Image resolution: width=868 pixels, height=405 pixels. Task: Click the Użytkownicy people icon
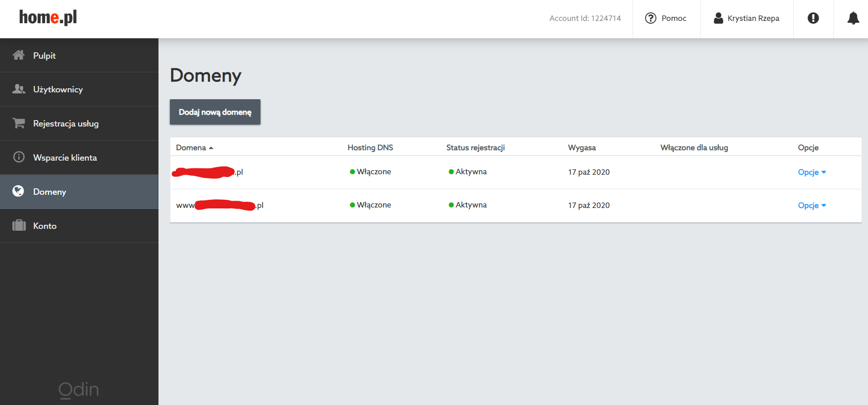19,89
